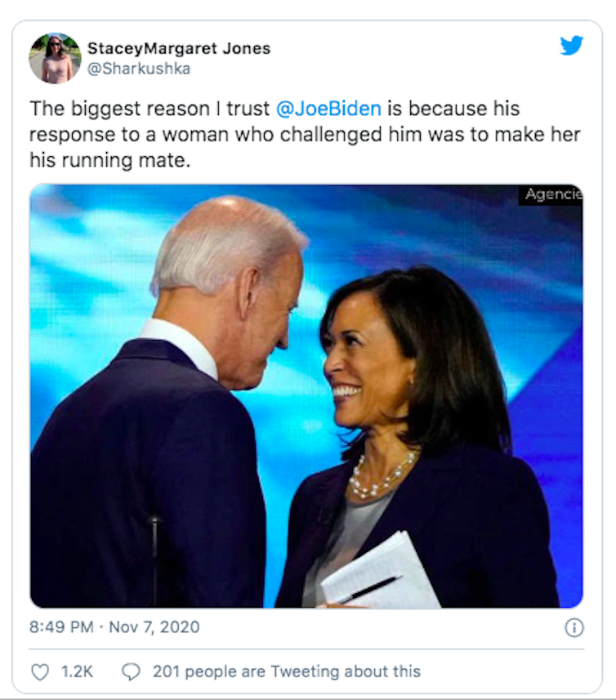Click the 8:49 PM time text
616x700 pixels.
61,627
